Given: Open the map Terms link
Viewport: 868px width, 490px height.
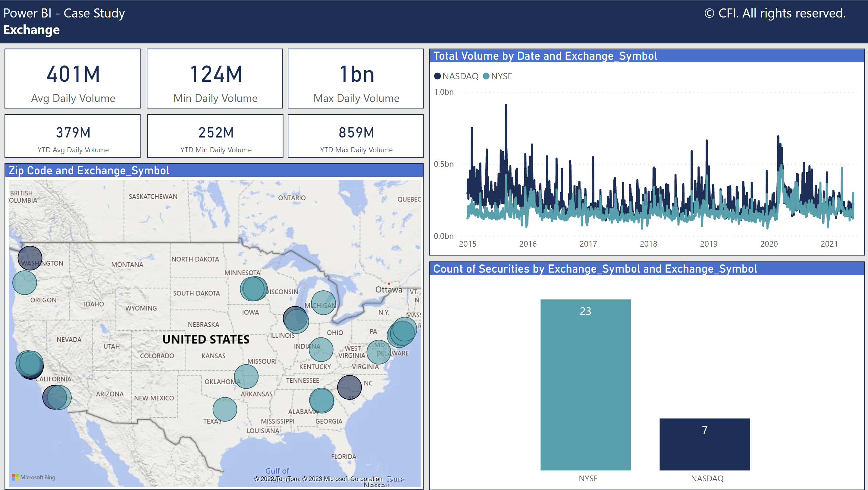Looking at the screenshot, I should pos(395,479).
